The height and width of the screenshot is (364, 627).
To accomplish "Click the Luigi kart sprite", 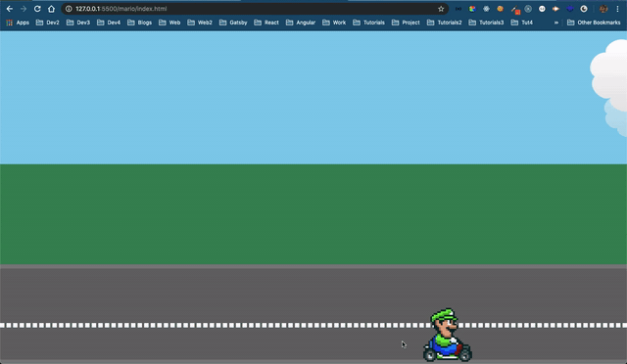I will click(448, 335).
